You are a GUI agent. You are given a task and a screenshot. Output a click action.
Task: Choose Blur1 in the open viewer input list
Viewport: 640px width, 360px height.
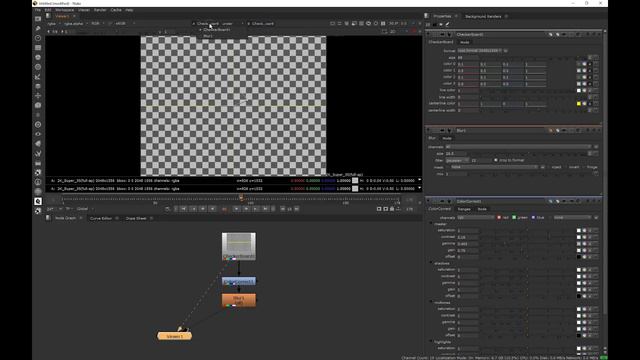[x=208, y=36]
